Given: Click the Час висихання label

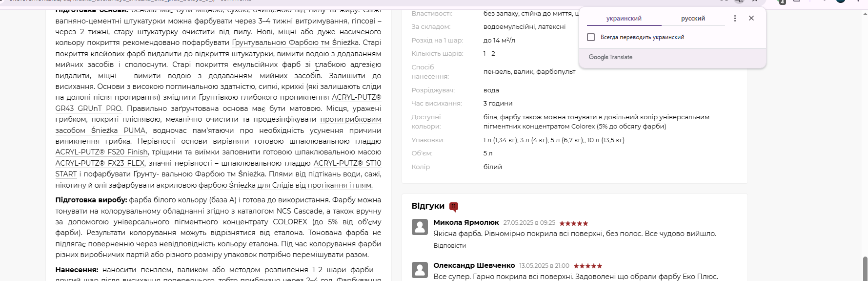Looking at the screenshot, I should tap(437, 104).
